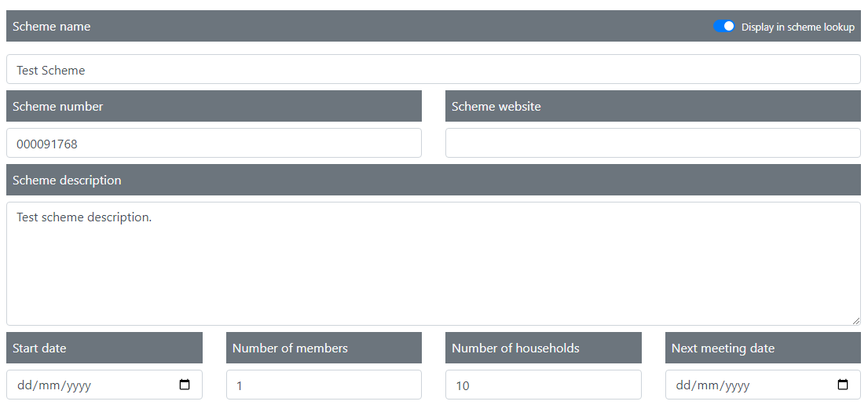The height and width of the screenshot is (405, 868).
Task: Click the 'Display in scheme lookup' label text
Action: [x=797, y=27]
